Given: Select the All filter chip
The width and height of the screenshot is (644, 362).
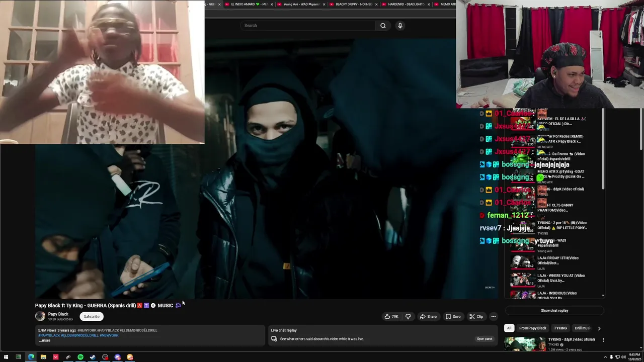Looking at the screenshot, I should pyautogui.click(x=509, y=328).
